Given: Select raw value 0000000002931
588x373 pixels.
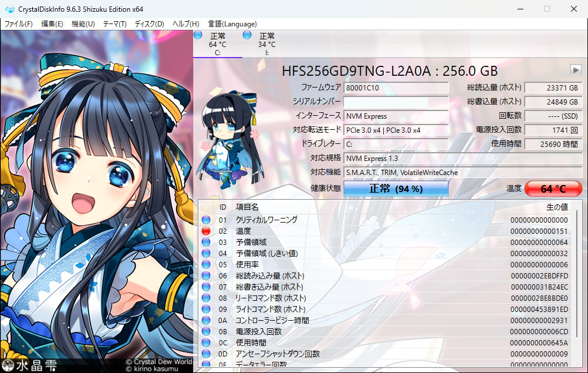Looking at the screenshot, I should pyautogui.click(x=539, y=321).
